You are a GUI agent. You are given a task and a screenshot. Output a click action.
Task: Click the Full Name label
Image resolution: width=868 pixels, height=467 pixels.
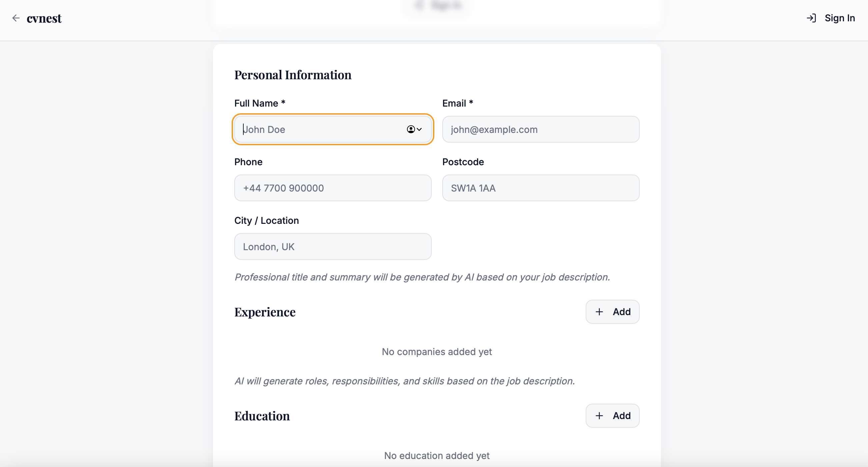256,103
